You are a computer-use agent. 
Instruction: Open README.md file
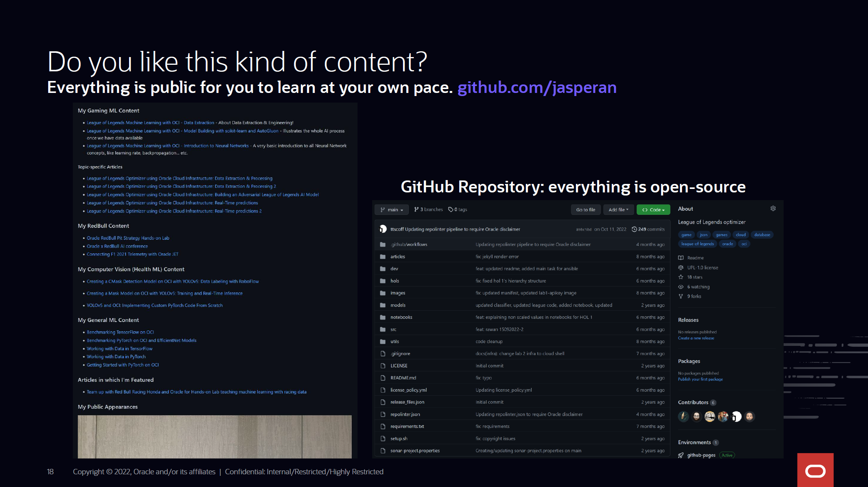click(x=403, y=378)
